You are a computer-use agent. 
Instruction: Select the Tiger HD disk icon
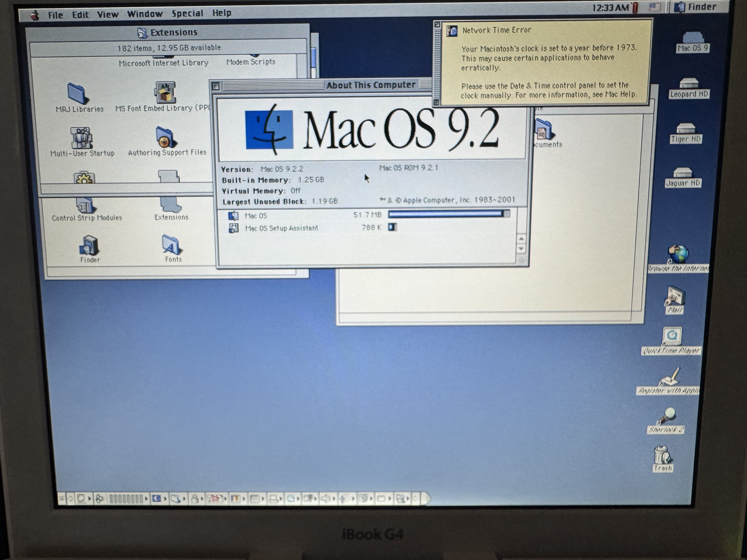pos(685,133)
